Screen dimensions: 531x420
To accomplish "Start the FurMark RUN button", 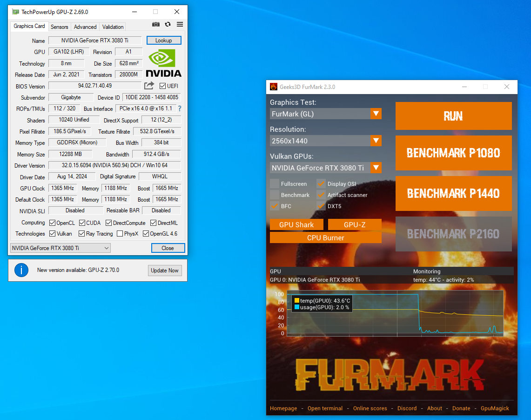I will coord(453,116).
